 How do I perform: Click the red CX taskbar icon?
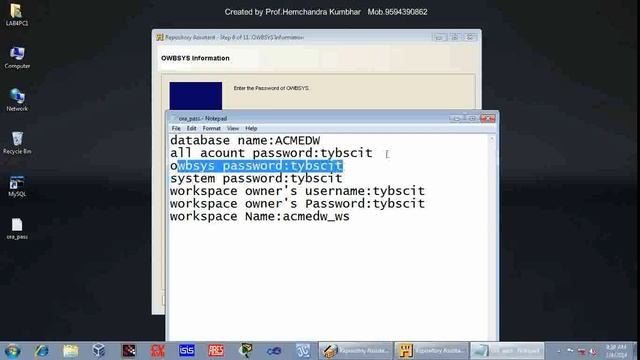click(158, 351)
